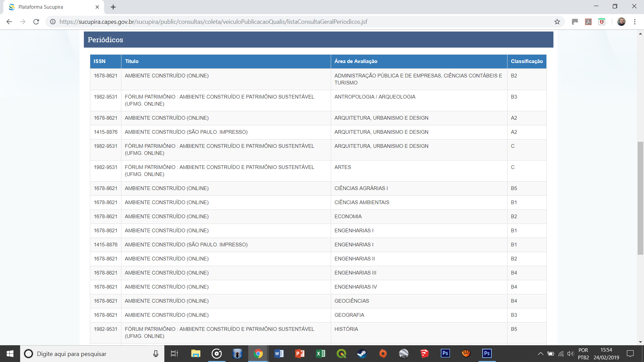Click the page scrollbar down arrow
The height and width of the screenshot is (362, 644).
[640, 342]
